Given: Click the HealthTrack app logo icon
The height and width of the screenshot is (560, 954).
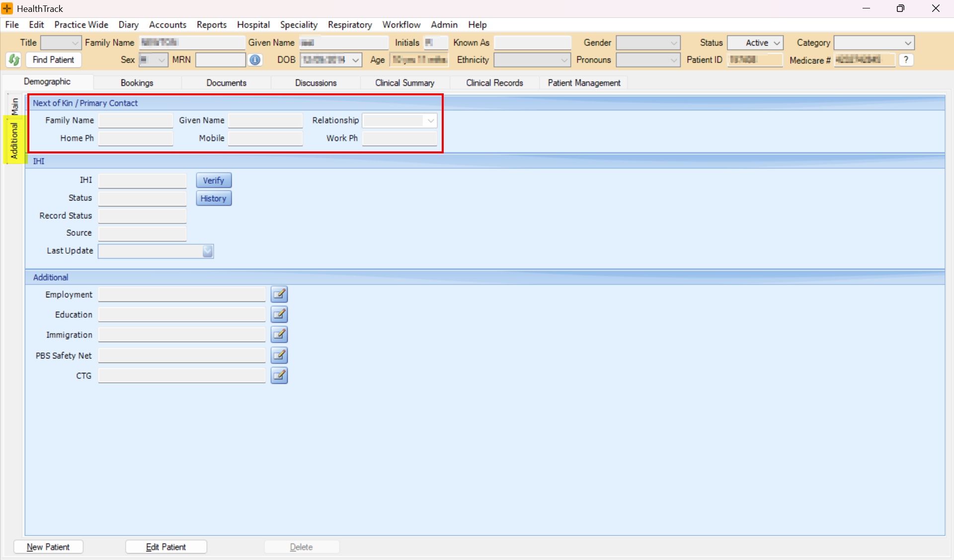Looking at the screenshot, I should (7, 8).
